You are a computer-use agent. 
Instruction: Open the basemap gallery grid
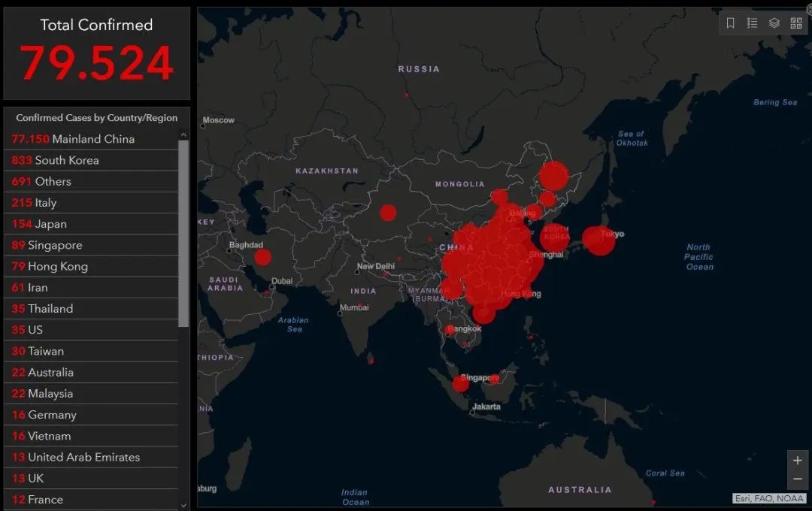(x=796, y=23)
